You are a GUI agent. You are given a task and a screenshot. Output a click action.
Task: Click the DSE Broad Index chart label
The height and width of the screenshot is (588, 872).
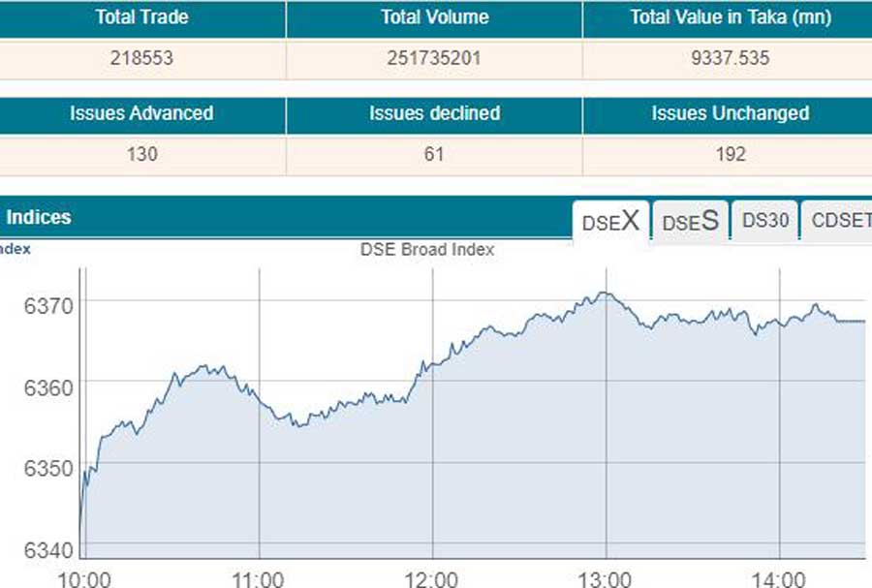426,250
